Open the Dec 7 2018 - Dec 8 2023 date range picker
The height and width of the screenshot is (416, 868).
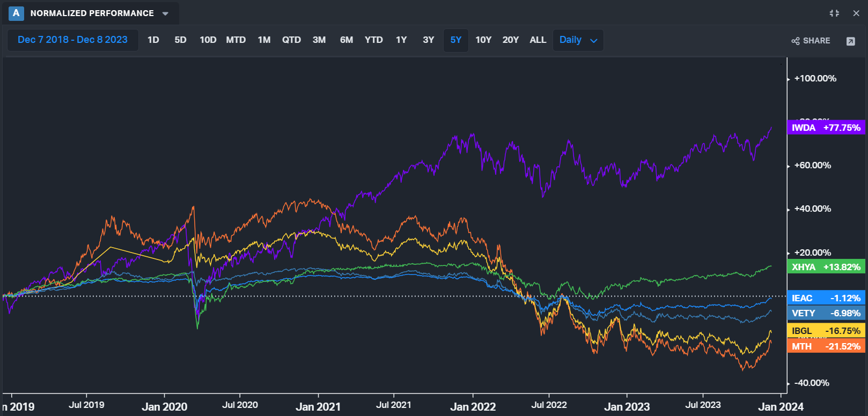pyautogui.click(x=73, y=40)
